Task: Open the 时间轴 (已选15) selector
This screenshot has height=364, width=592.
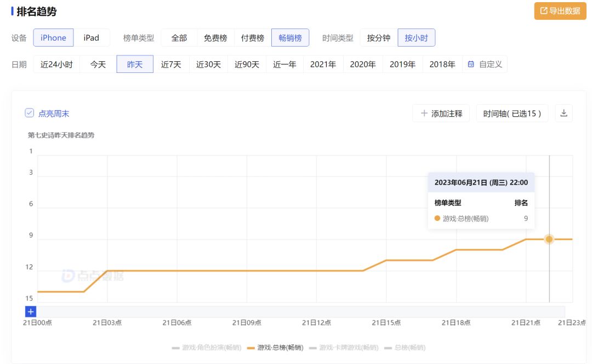Action: [512, 113]
